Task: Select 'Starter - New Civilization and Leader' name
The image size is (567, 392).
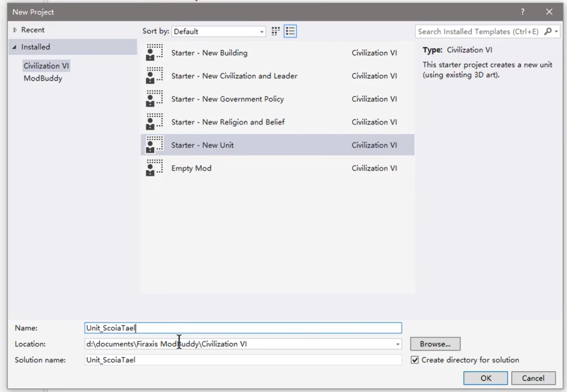Action: (234, 76)
